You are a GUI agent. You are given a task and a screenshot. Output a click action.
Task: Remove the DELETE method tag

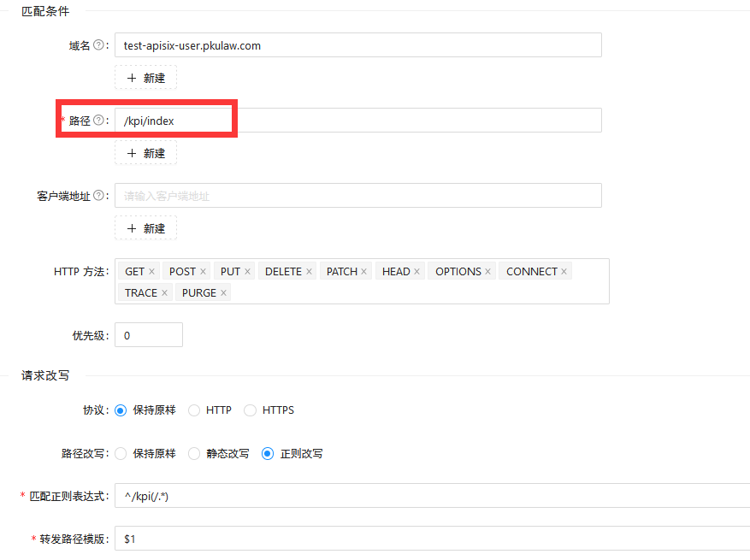[309, 272]
